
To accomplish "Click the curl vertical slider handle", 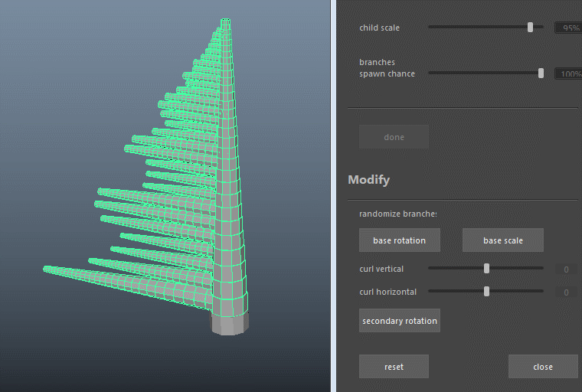I will (486, 269).
